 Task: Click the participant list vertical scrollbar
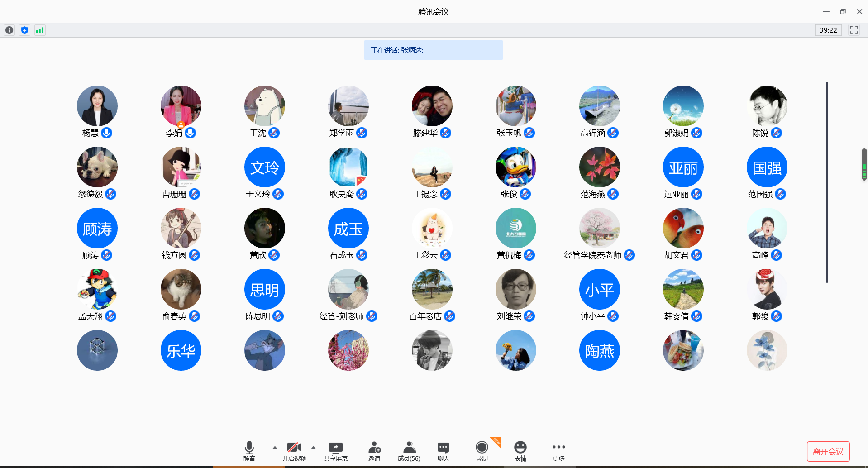(x=826, y=182)
